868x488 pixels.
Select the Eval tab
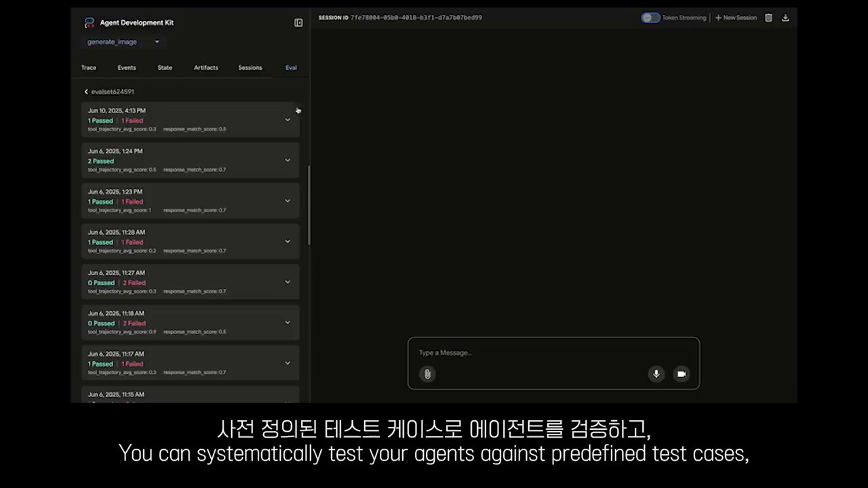tap(291, 68)
